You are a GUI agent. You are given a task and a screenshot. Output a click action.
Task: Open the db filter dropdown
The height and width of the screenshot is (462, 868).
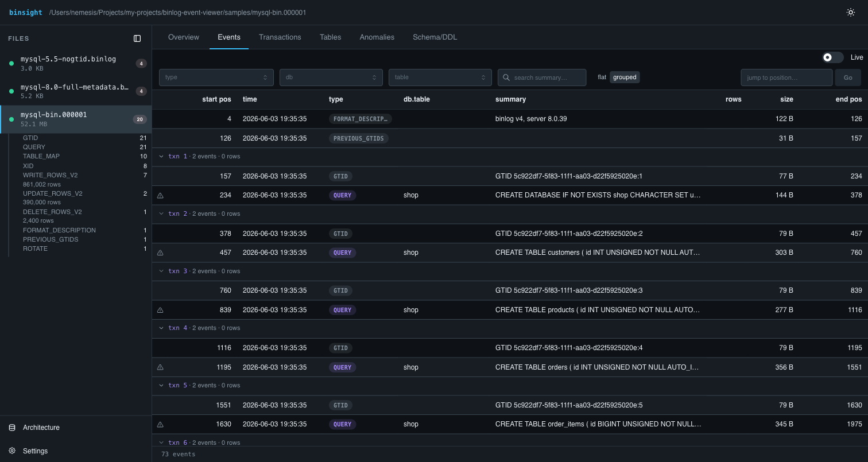[331, 77]
